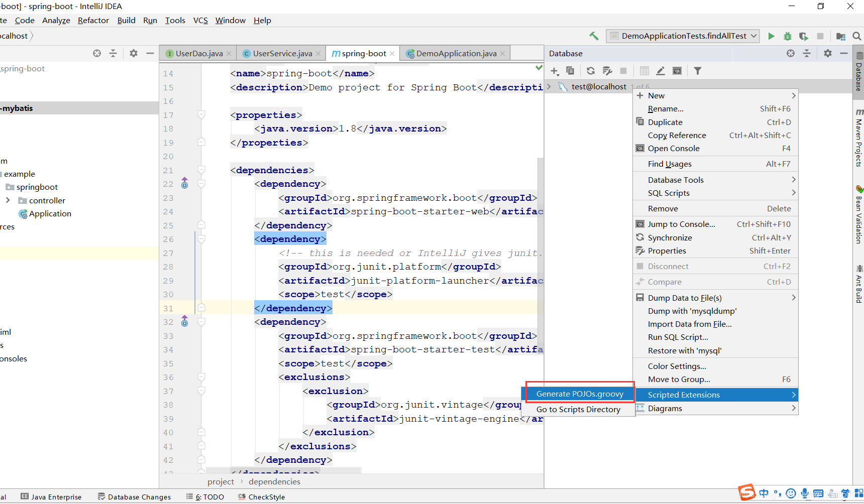The height and width of the screenshot is (504, 864).
Task: Click the dependencies breadcrumb at editor bottom
Action: [x=274, y=481]
